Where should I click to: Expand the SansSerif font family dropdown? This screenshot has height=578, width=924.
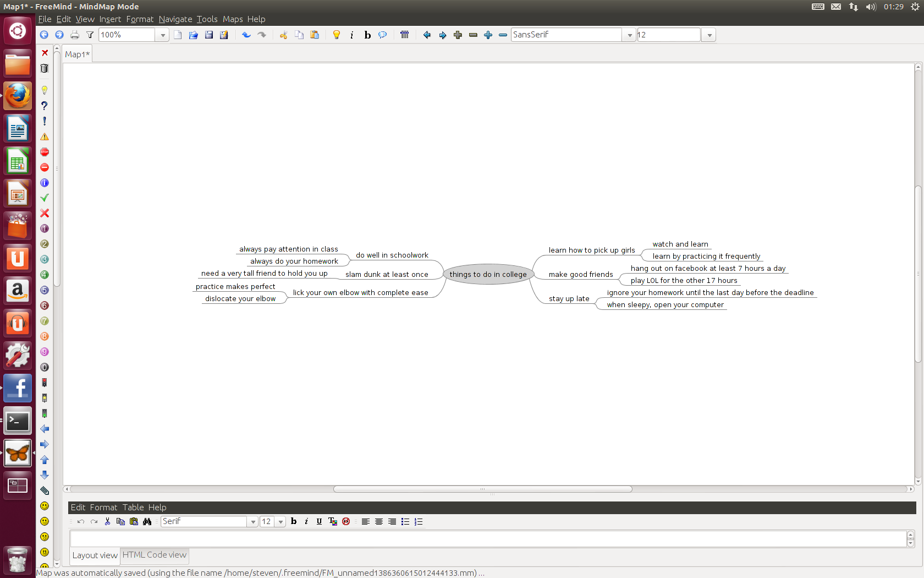[x=629, y=35]
